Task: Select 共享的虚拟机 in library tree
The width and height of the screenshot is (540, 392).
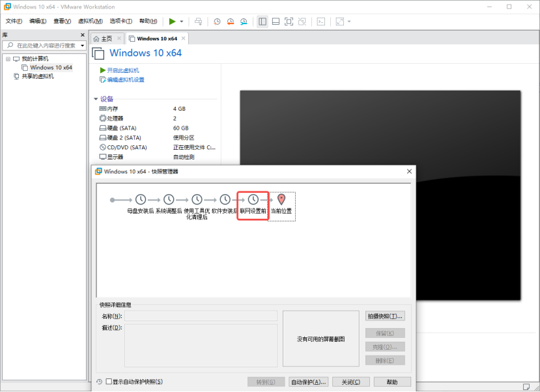Action: [x=33, y=76]
